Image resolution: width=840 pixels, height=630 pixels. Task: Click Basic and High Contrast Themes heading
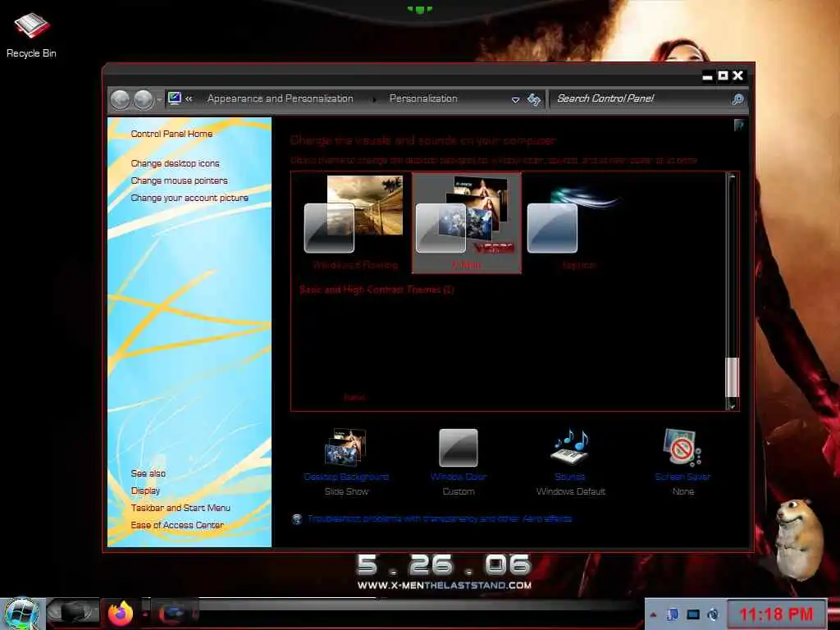377,290
